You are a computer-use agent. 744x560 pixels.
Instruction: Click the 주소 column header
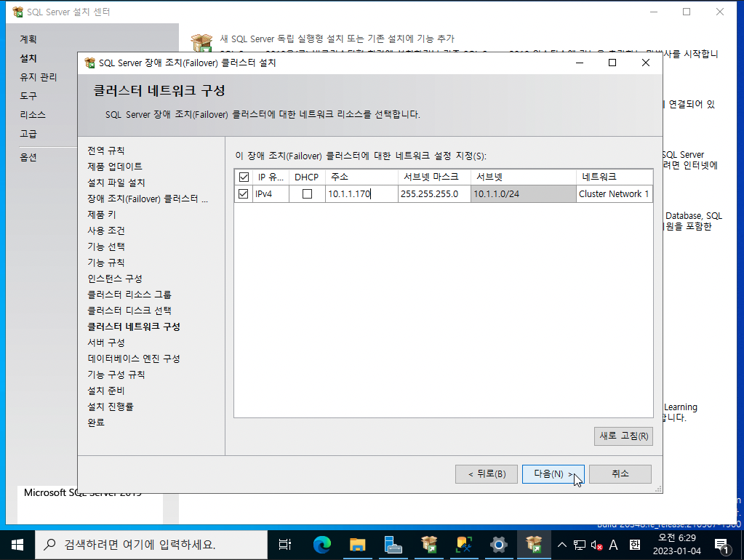point(361,177)
